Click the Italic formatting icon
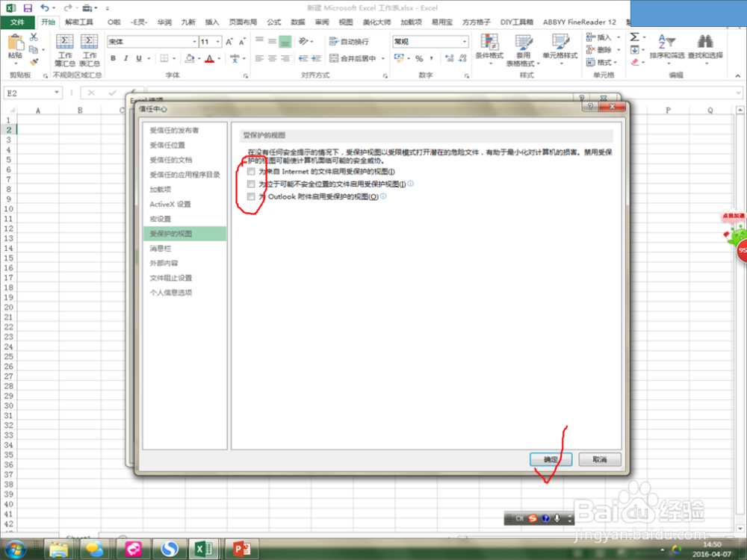The image size is (747, 560). 126,58
